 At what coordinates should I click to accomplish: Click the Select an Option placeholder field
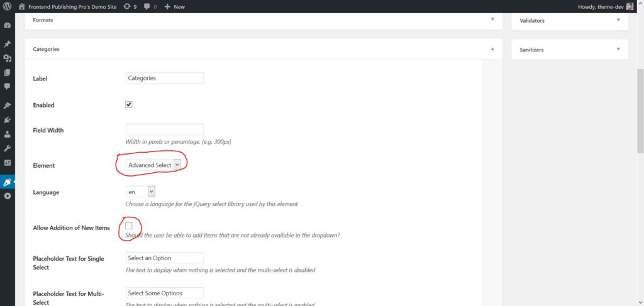pyautogui.click(x=165, y=258)
